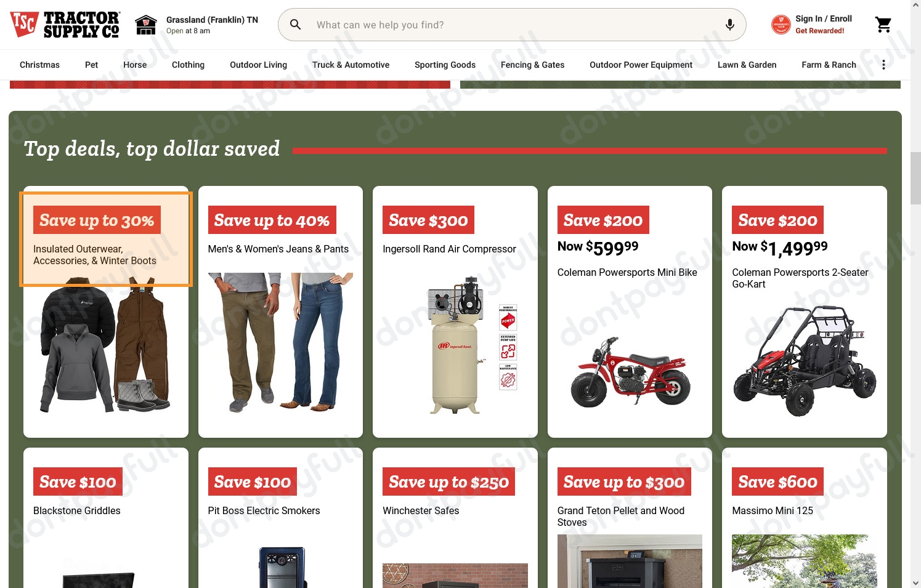This screenshot has height=588, width=921.
Task: Click Save $100 Pit Boss badge
Action: (253, 481)
